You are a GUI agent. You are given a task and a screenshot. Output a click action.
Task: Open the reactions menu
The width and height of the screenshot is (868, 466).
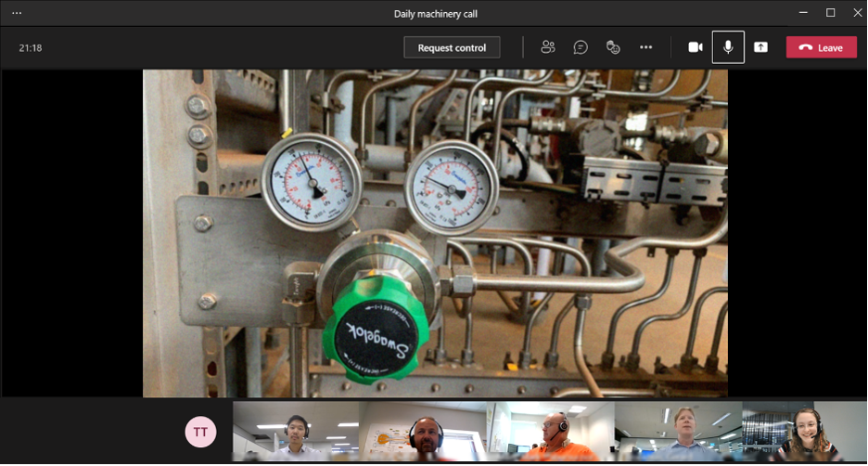click(613, 47)
